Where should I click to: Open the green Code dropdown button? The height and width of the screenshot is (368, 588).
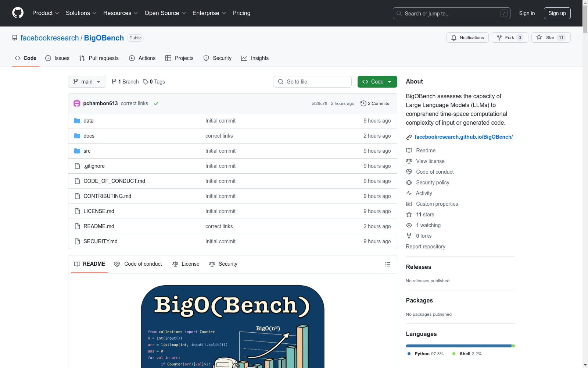point(377,82)
